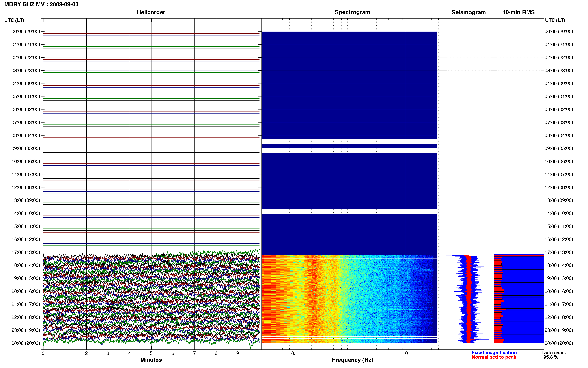
Task: Click the white spectrogram gap just before 14:00
Action: (349, 211)
